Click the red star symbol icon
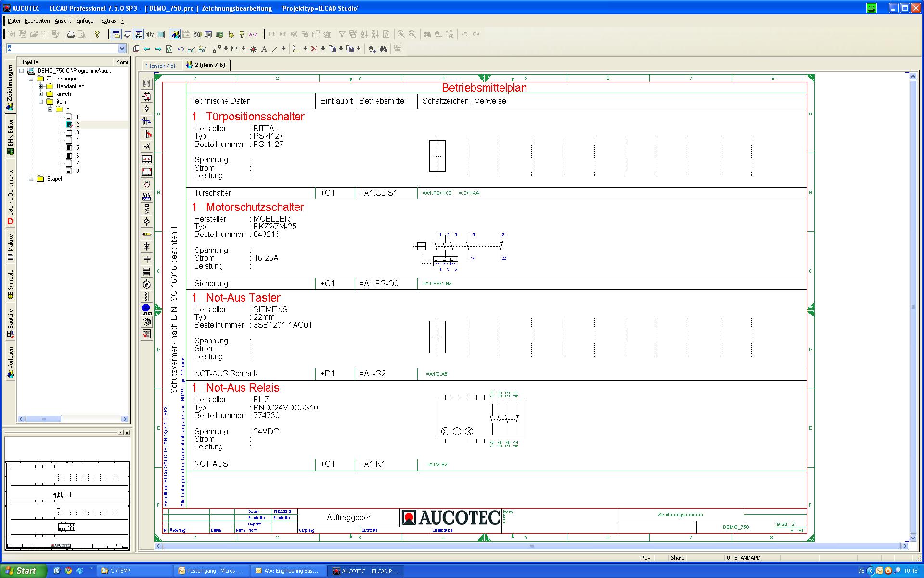Screen dimensions: 924x578 (x=253, y=49)
